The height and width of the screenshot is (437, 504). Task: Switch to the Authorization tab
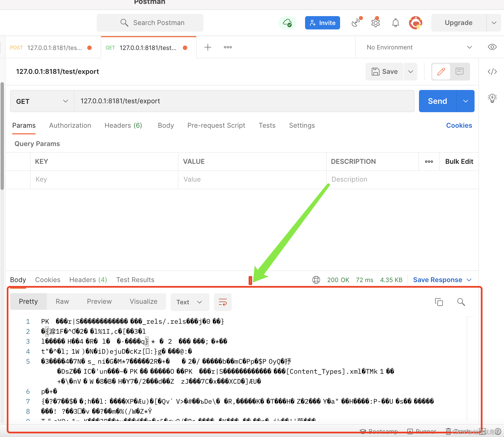click(70, 125)
